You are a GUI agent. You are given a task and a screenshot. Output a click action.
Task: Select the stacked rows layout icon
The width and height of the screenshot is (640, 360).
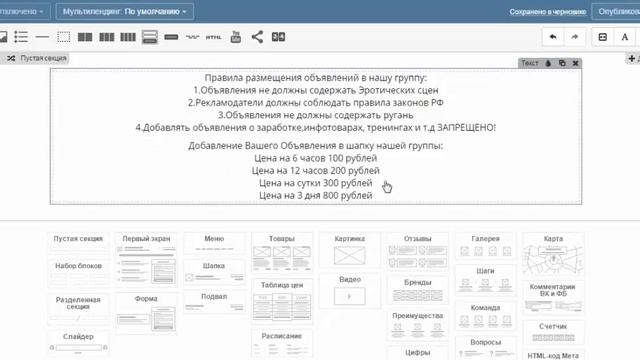point(150,37)
